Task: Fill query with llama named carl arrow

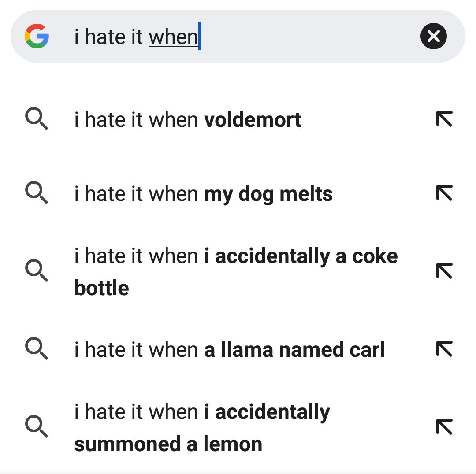Action: pyautogui.click(x=444, y=349)
